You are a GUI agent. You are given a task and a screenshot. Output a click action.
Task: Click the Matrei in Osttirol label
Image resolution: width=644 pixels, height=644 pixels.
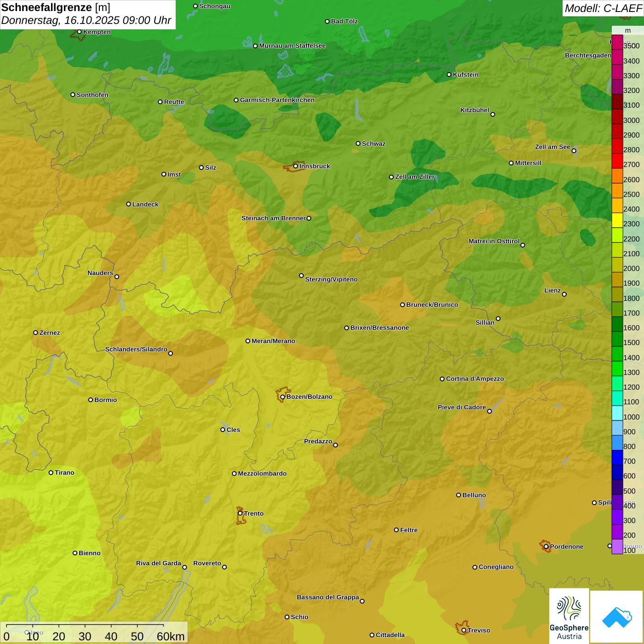494,241
